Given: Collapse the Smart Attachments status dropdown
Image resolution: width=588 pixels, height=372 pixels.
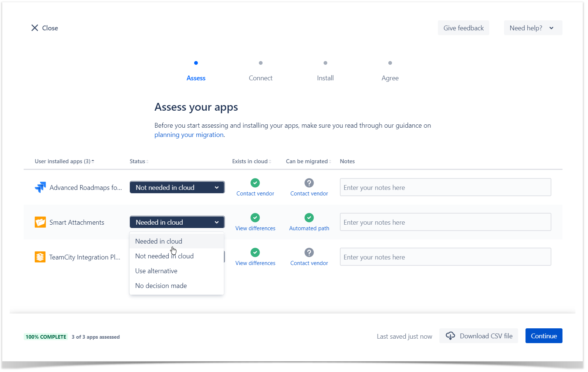Looking at the screenshot, I should pyautogui.click(x=177, y=222).
